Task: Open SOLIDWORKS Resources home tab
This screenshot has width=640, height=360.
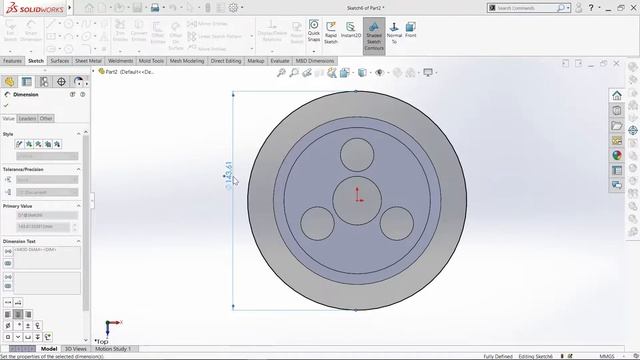Action: click(617, 96)
